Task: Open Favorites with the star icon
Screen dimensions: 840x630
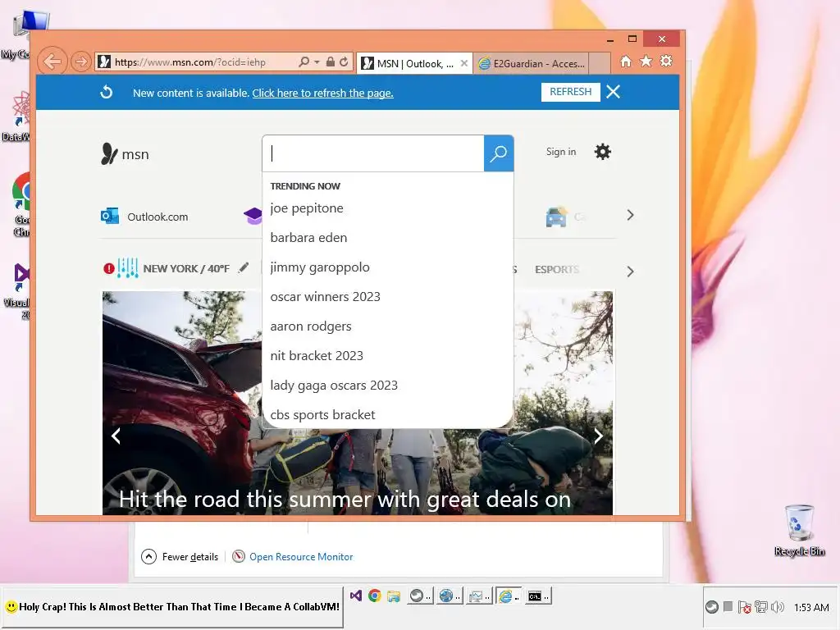Action: click(x=646, y=61)
